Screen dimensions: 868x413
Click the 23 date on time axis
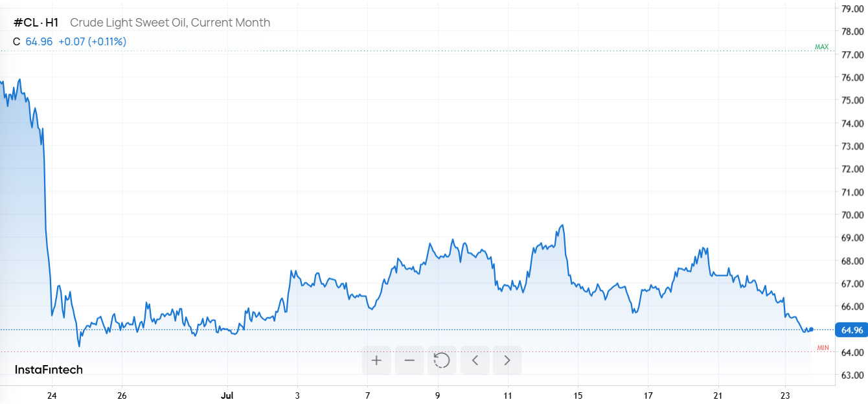pos(785,395)
